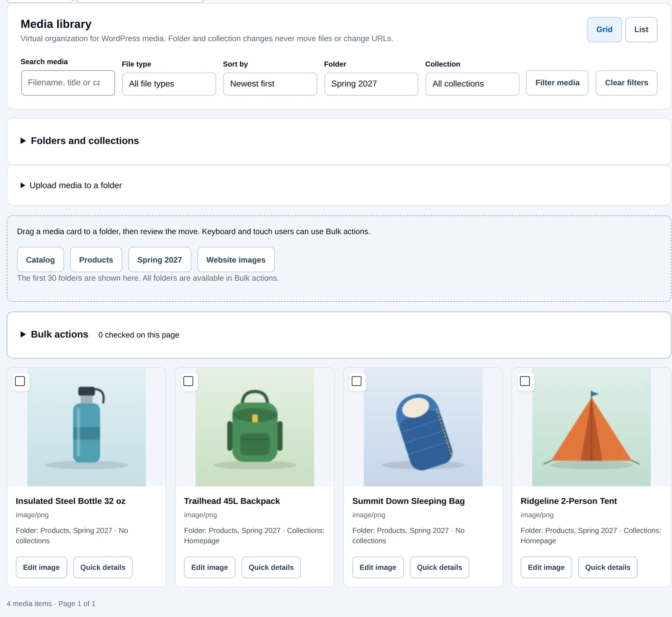Click the green backpack thumbnail image

pyautogui.click(x=255, y=427)
